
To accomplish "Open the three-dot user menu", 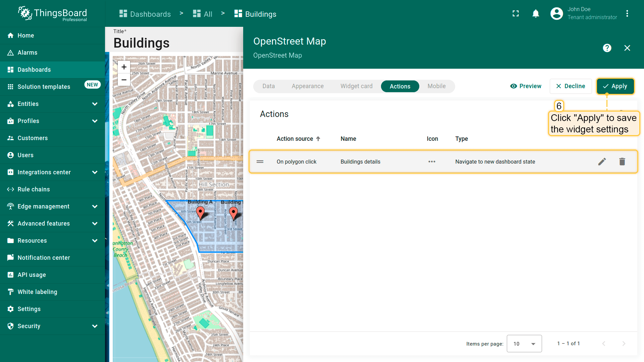I will (x=627, y=14).
